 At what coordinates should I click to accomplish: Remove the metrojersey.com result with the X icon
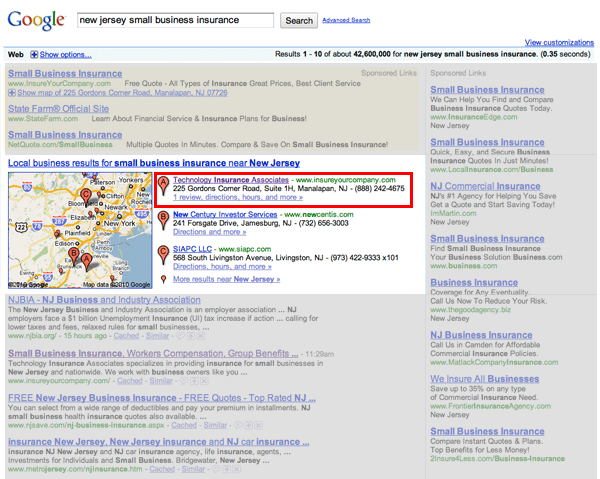[x=236, y=469]
